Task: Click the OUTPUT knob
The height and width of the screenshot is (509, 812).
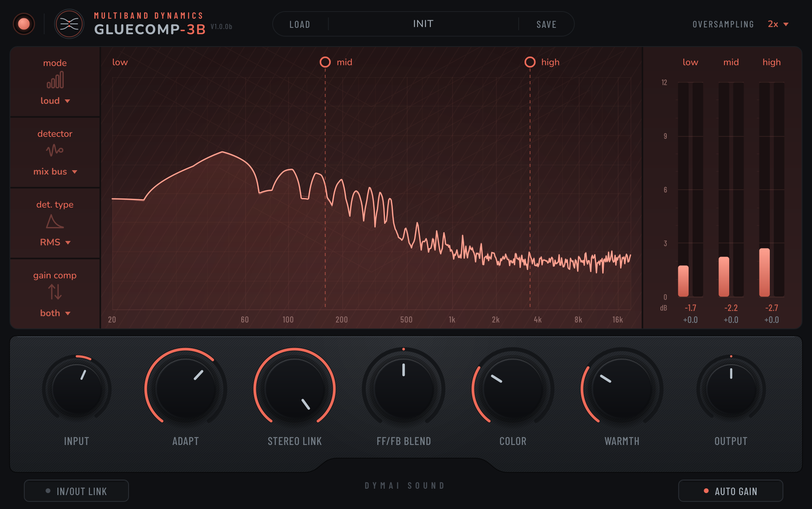Action: [731, 389]
